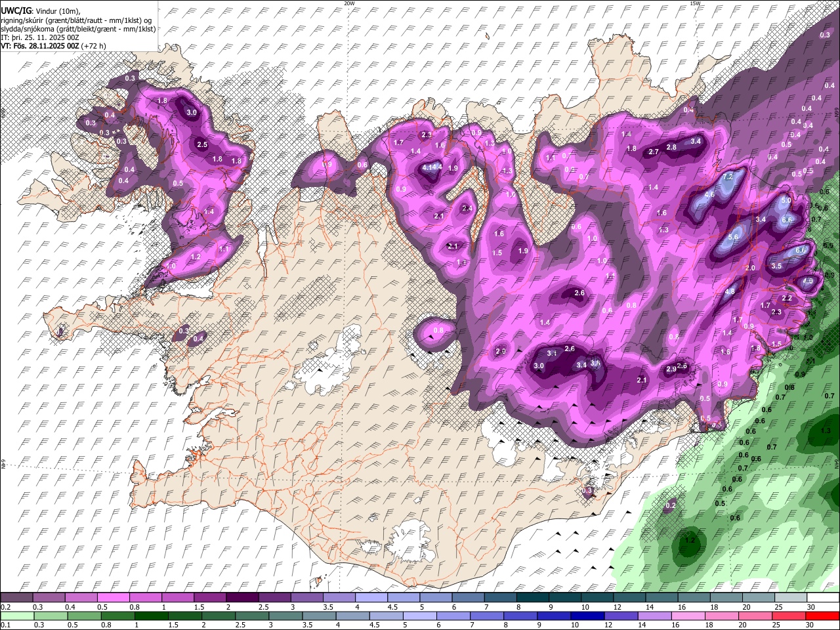Click the 2.7 value on the map
840x630 pixels.
tap(654, 152)
